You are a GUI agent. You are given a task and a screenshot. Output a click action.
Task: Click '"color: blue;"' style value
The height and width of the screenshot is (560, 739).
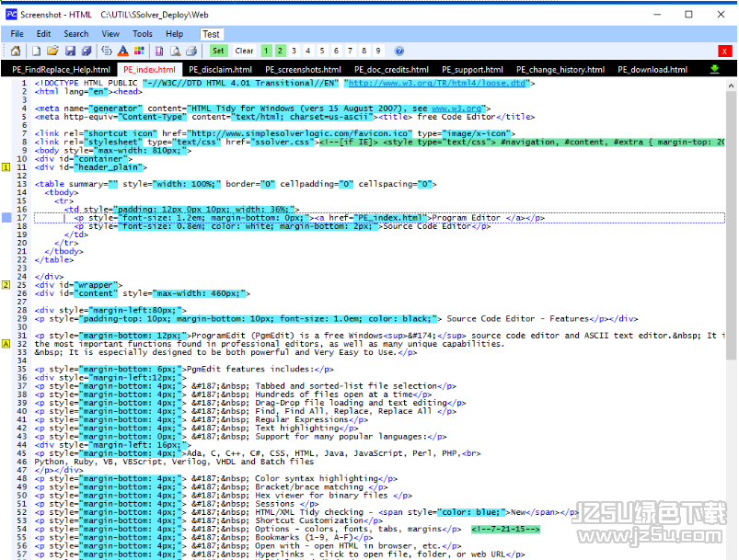471,512
